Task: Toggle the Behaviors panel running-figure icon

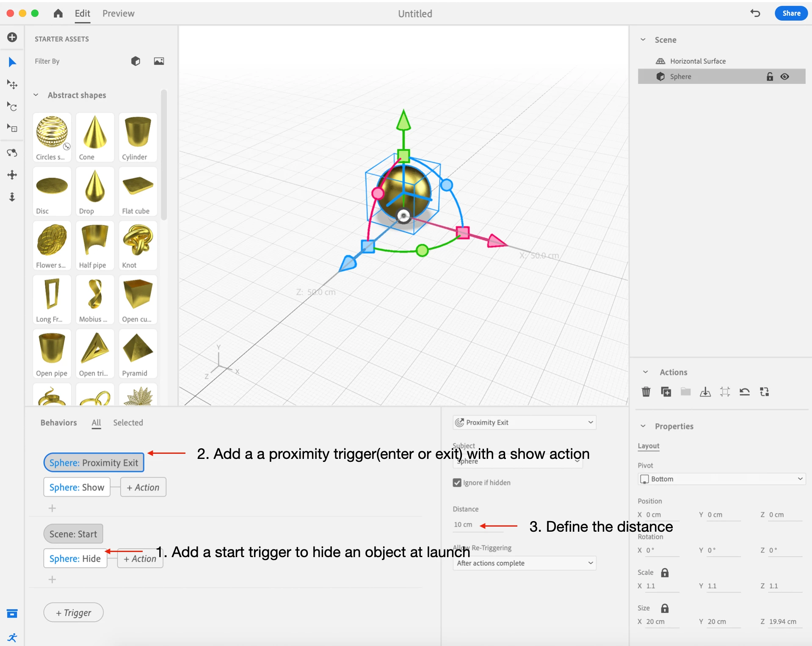Action: [x=12, y=638]
